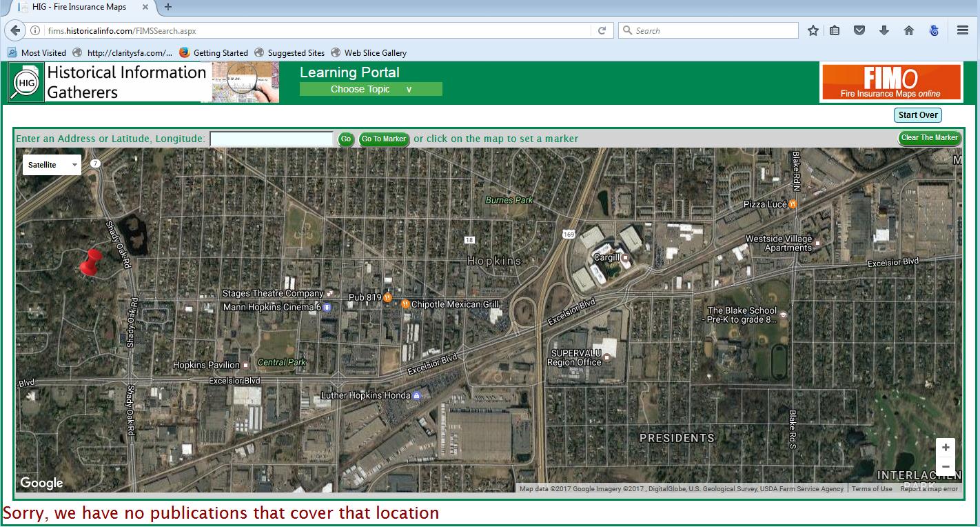
Task: Open Web Slice Gallery bookmark
Action: [369, 52]
